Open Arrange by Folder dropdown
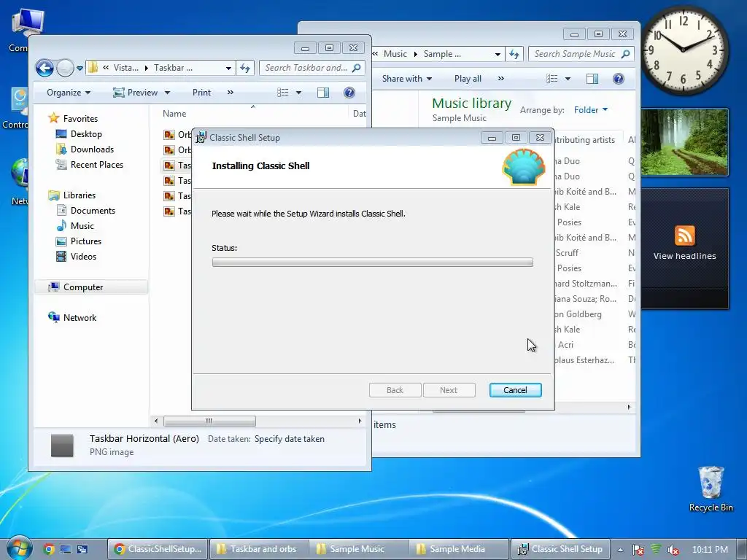The image size is (747, 560). point(591,110)
